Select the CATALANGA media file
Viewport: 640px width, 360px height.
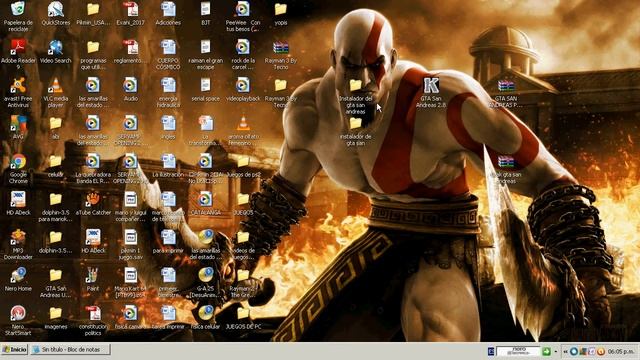click(x=206, y=203)
